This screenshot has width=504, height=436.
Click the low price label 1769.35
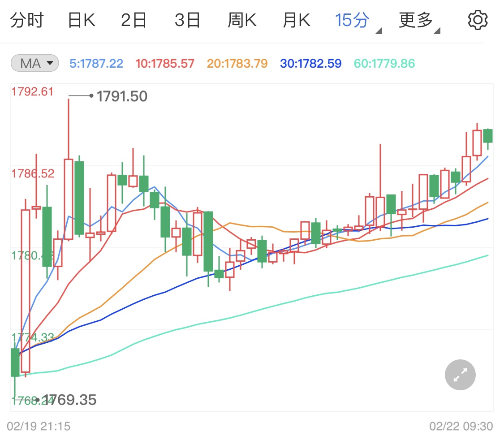point(69,400)
